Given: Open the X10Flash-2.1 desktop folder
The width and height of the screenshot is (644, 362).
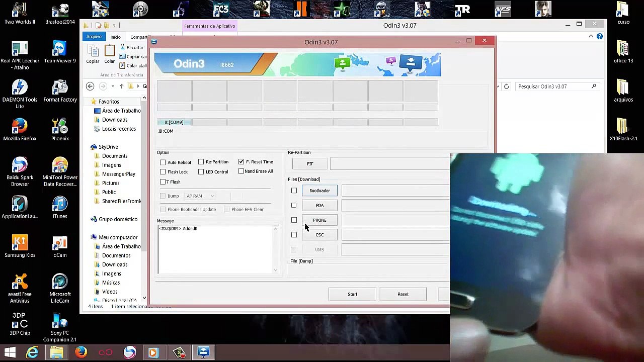Looking at the screenshot, I should point(623,130).
